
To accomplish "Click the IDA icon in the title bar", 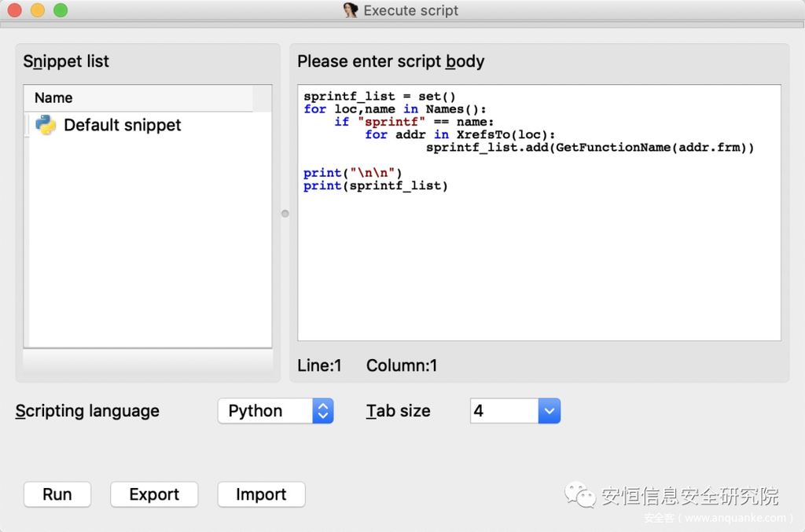I will pos(351,11).
